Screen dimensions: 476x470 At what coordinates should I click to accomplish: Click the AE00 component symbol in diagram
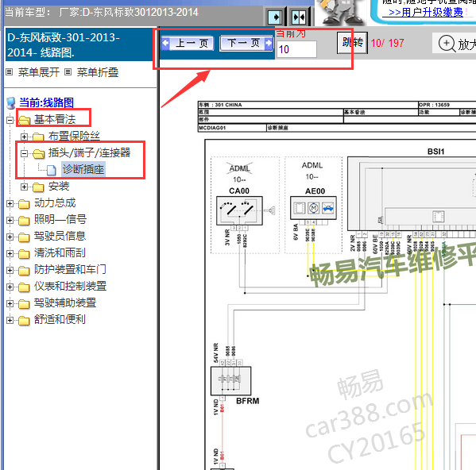313,208
